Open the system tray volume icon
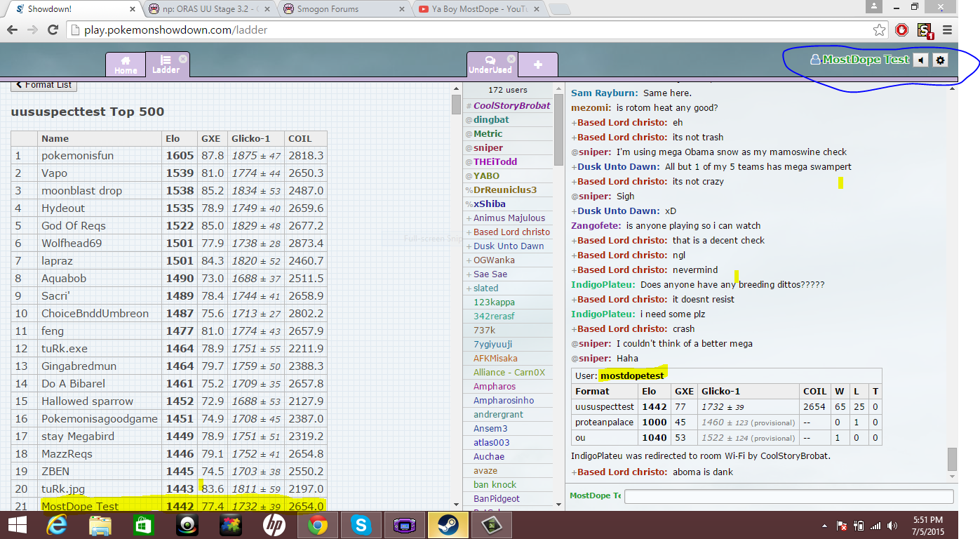Screen dimensions: 980x539 click(892, 525)
